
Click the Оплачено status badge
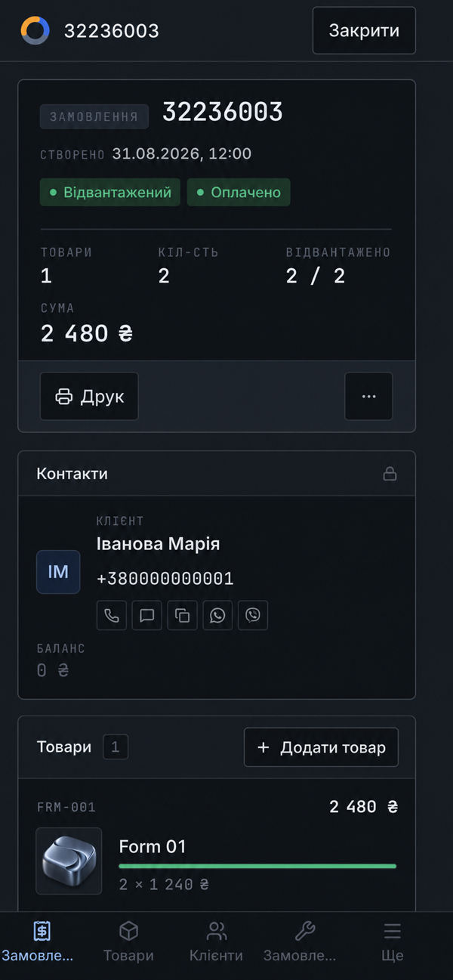click(x=239, y=192)
